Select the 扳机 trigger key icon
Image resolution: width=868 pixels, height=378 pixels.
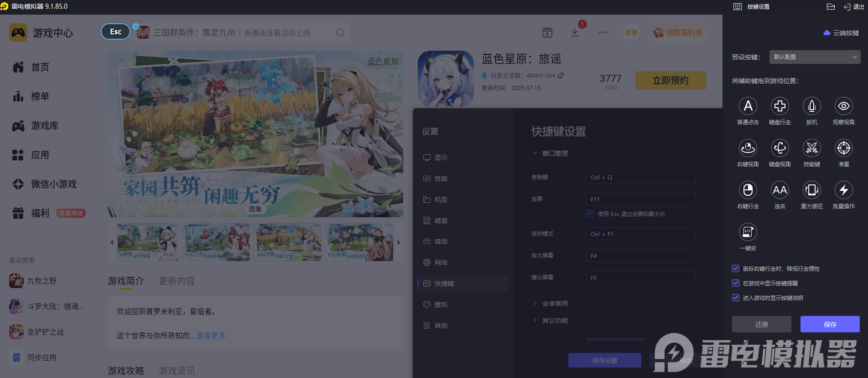pos(812,106)
